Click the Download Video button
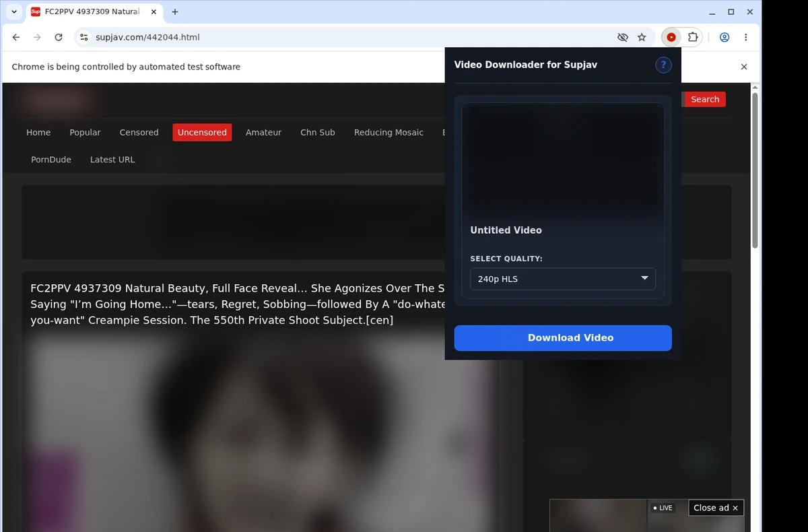The width and height of the screenshot is (808, 532). 563,338
